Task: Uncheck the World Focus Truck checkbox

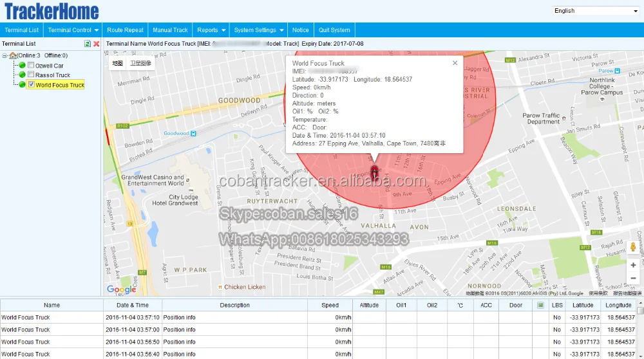Action: click(x=31, y=84)
